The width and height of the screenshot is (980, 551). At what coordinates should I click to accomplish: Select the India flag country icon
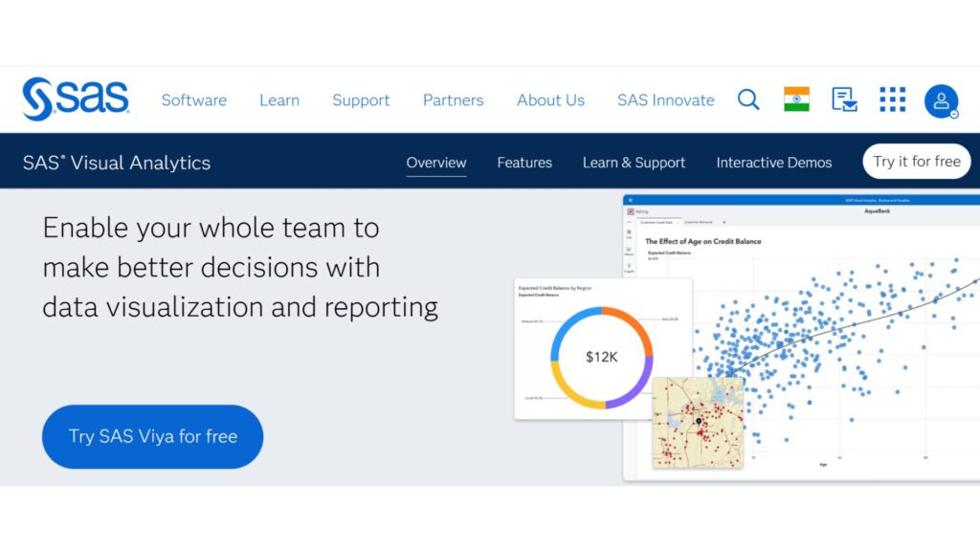click(x=796, y=99)
